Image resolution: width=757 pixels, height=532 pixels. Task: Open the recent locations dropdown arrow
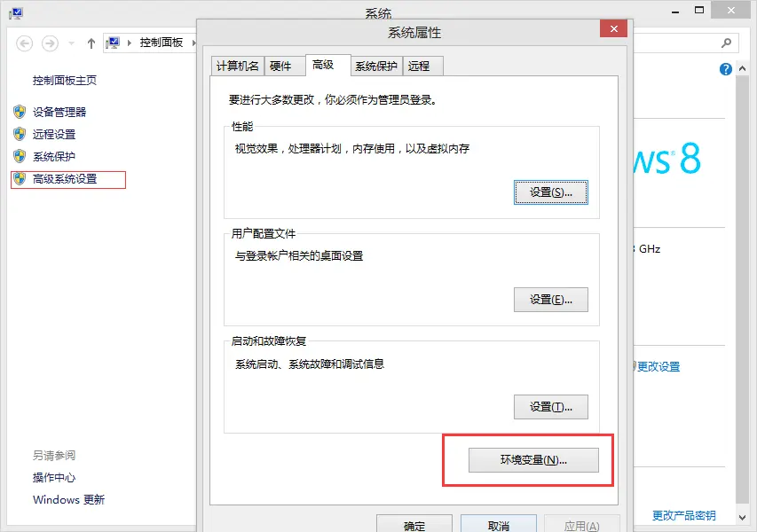pos(72,43)
